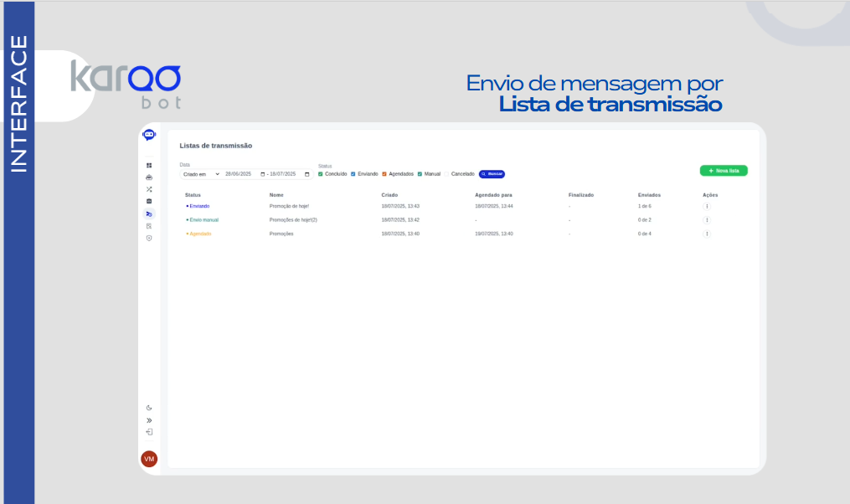Open calendar picker for end date 18/07/2025
The width and height of the screenshot is (850, 504).
click(x=307, y=174)
